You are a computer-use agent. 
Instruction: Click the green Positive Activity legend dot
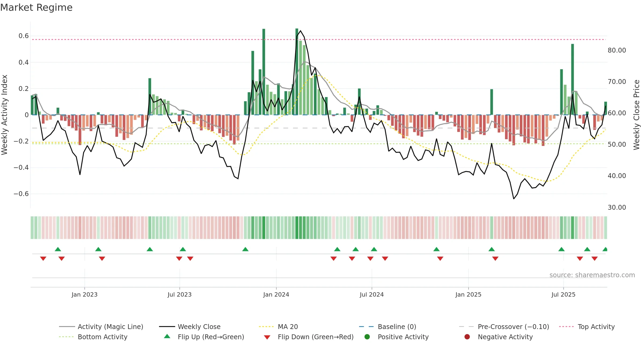(367, 337)
